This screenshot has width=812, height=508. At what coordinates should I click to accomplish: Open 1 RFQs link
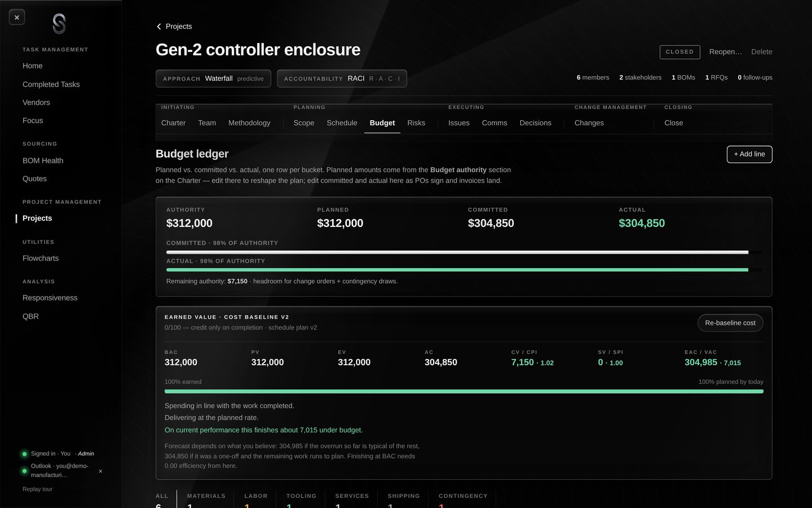point(716,77)
